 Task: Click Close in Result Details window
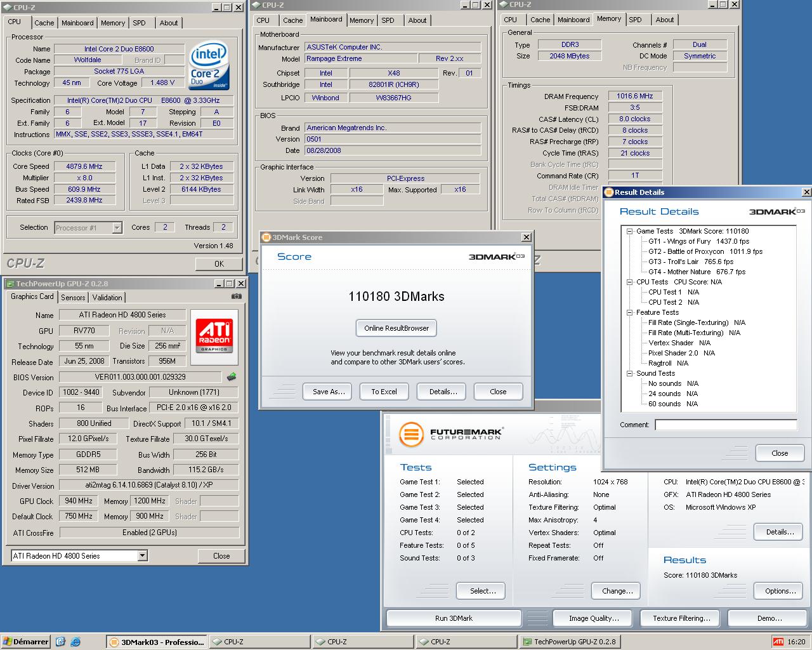click(780, 453)
